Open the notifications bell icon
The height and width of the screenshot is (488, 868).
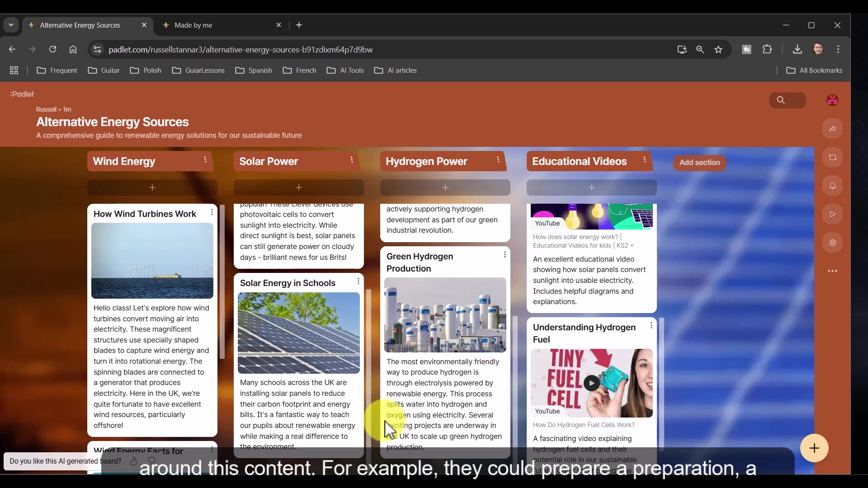[832, 186]
